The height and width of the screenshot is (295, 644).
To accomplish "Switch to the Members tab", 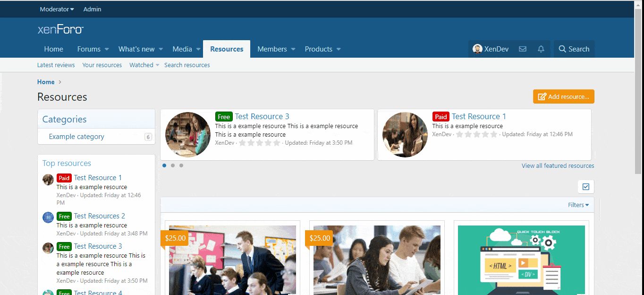I will tap(272, 49).
